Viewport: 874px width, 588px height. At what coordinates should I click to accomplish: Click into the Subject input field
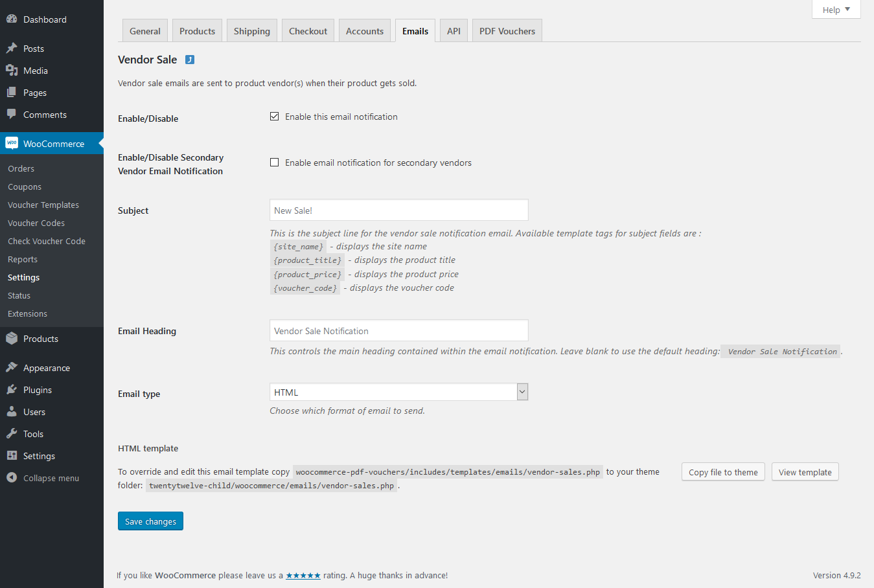pyautogui.click(x=398, y=210)
